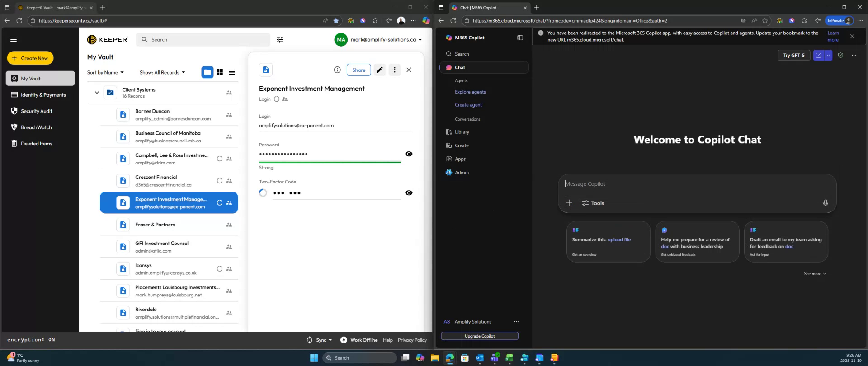Click the Windows Start button

[314, 358]
